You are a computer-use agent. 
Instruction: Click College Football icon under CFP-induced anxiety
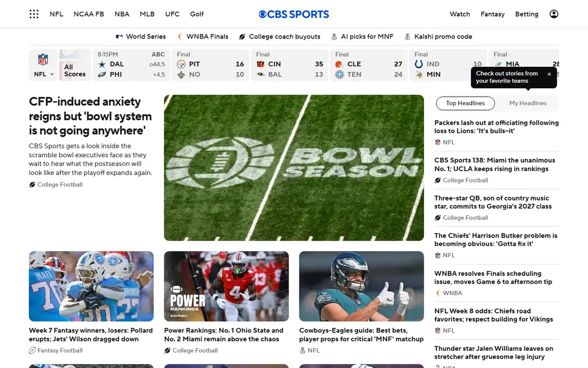tap(32, 185)
